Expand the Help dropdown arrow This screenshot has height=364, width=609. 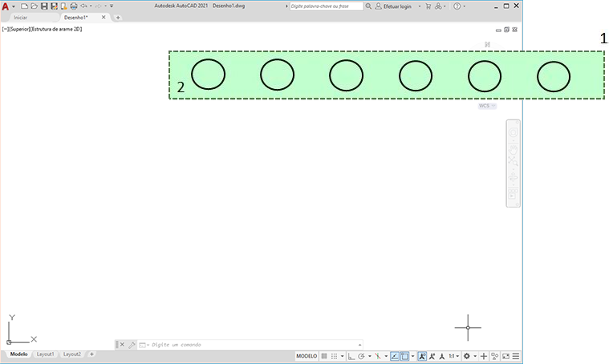[464, 6]
